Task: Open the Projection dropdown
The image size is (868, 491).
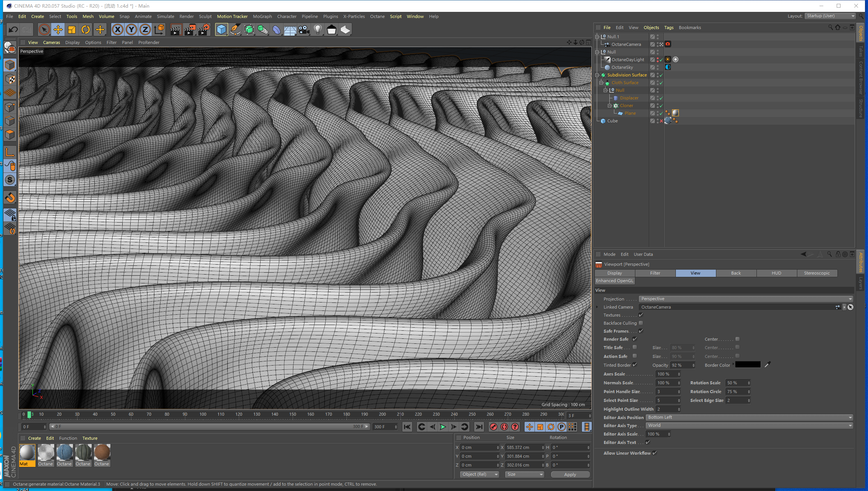Action: coord(746,299)
